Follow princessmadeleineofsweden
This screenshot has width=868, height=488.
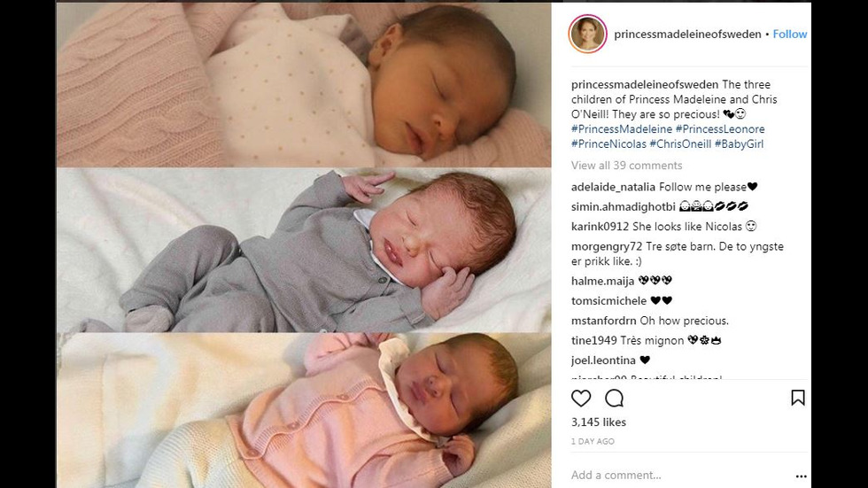790,35
